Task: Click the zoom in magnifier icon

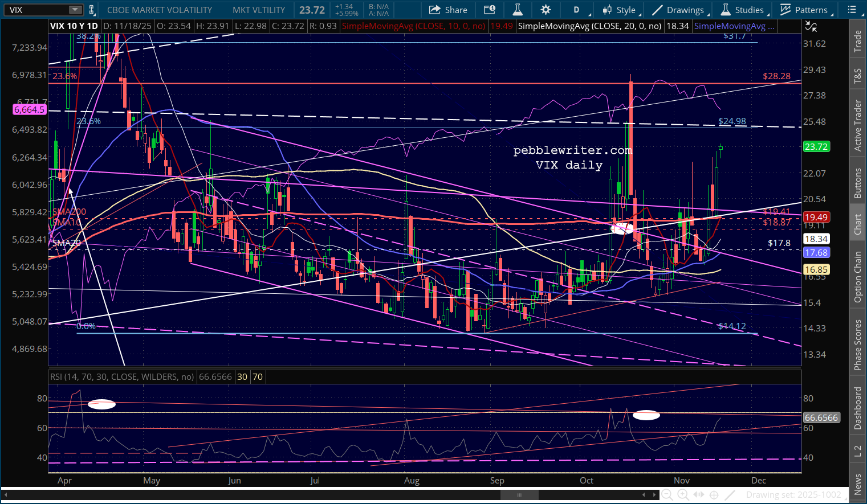Action: pos(683,495)
